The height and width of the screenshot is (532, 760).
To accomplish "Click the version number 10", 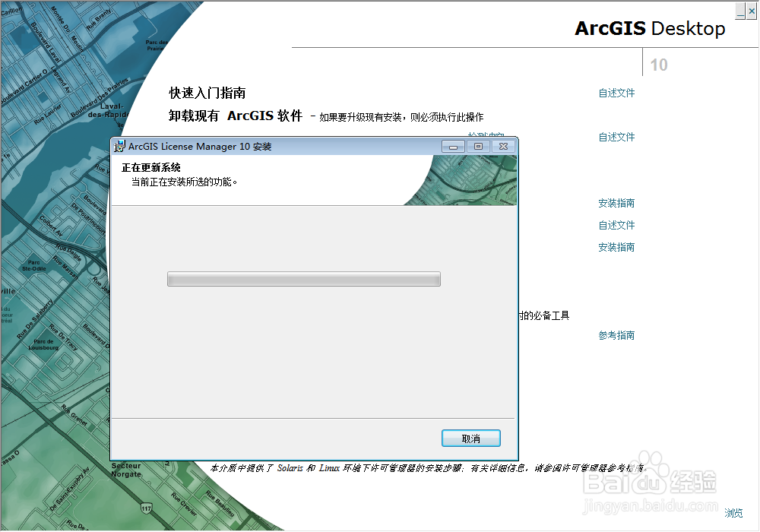I will click(x=659, y=65).
